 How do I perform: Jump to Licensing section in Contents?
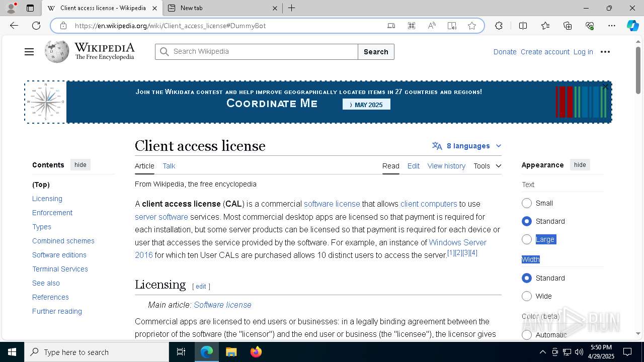click(x=47, y=199)
